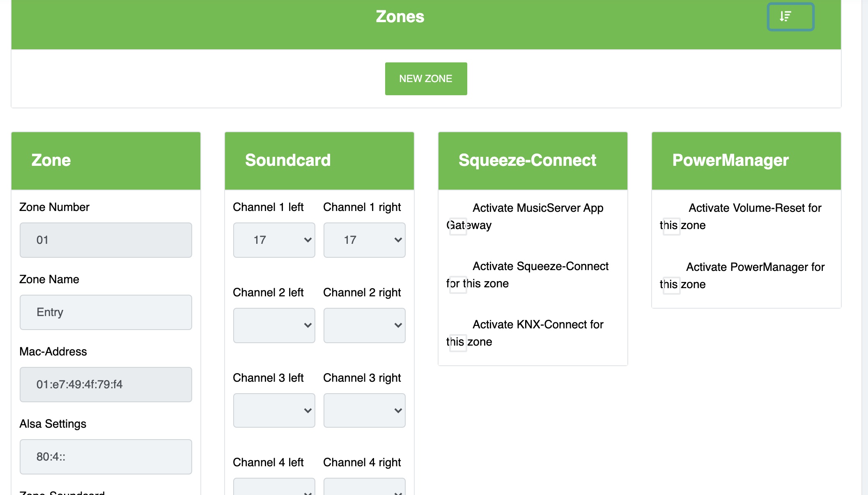This screenshot has height=495, width=868.
Task: Expand the Channel 2 left dropdown
Action: pyautogui.click(x=274, y=325)
